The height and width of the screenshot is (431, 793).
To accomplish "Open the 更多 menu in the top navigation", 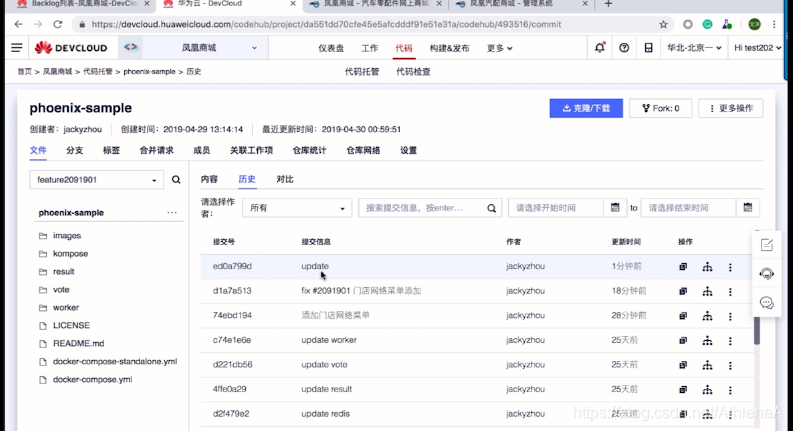I will (x=499, y=48).
